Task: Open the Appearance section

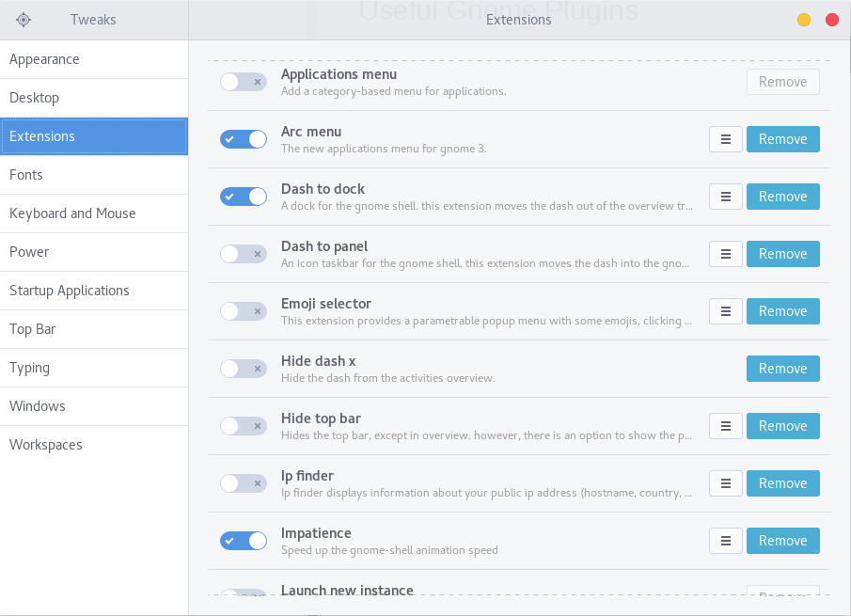Action: (x=94, y=59)
